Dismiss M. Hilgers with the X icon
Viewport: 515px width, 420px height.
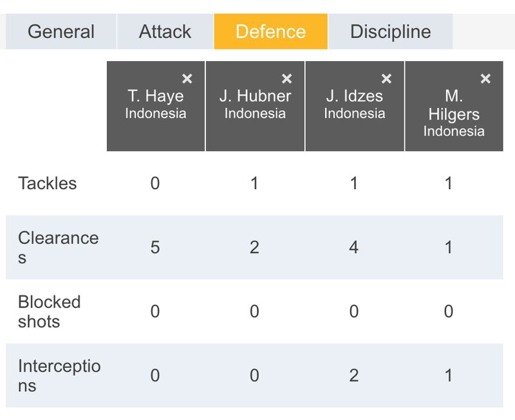[485, 78]
